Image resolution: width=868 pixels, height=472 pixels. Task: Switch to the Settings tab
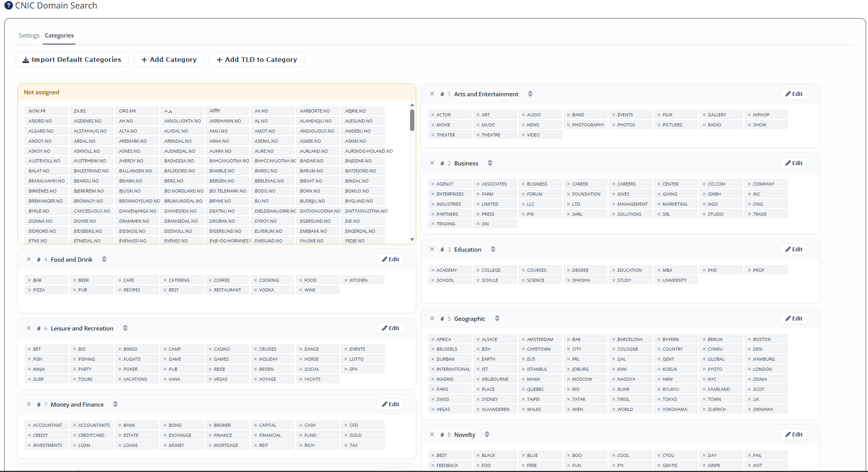click(x=29, y=36)
